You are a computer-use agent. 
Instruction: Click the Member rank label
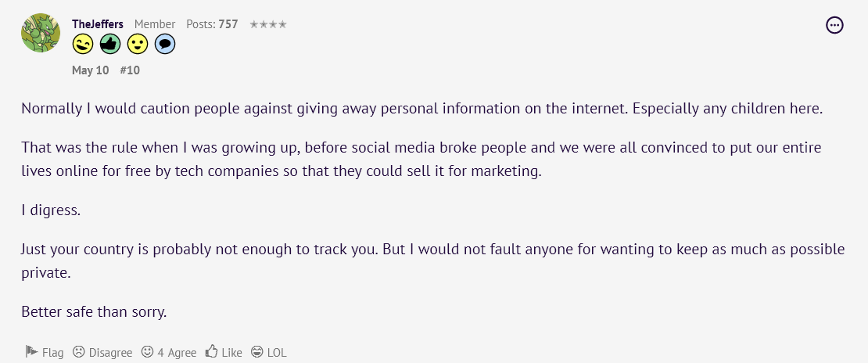155,23
